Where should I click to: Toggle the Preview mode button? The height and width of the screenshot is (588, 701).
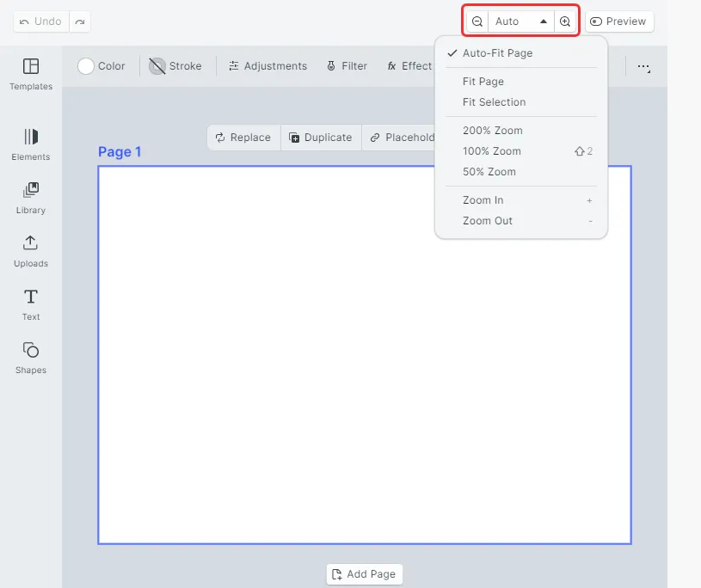[x=619, y=21]
